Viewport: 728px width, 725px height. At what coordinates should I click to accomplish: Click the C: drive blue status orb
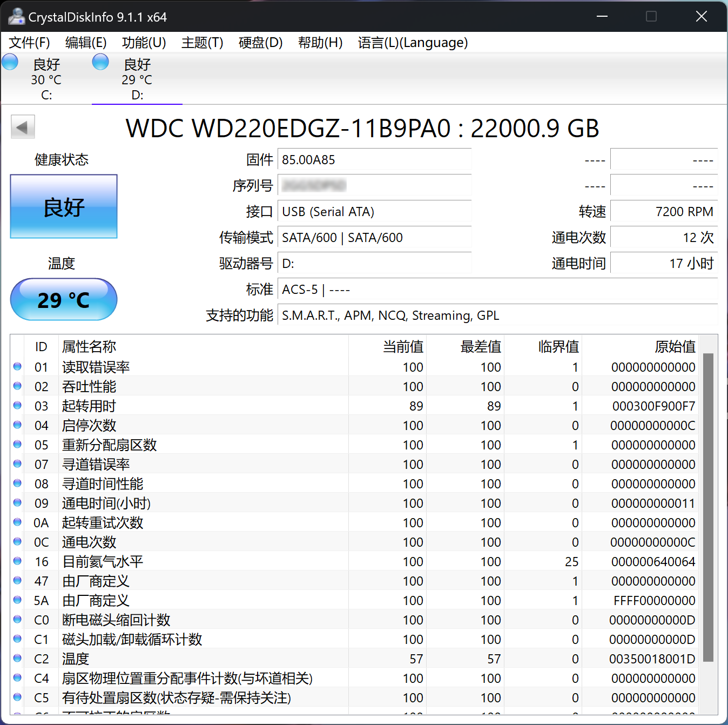(x=10, y=63)
